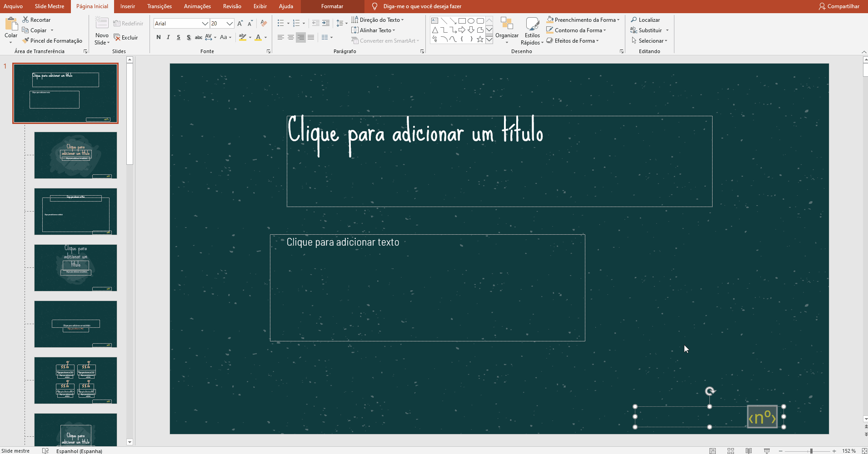This screenshot has height=454, width=868.
Task: Toggle right text alignment
Action: (x=301, y=37)
